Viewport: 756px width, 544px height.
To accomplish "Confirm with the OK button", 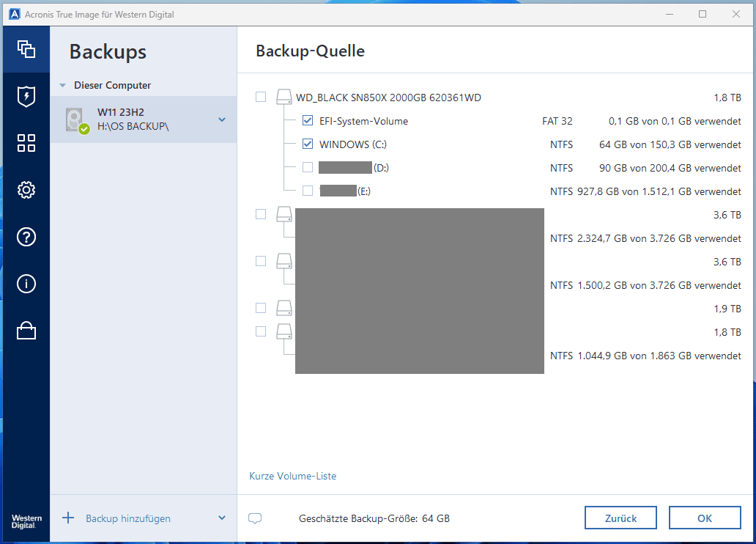I will 704,518.
